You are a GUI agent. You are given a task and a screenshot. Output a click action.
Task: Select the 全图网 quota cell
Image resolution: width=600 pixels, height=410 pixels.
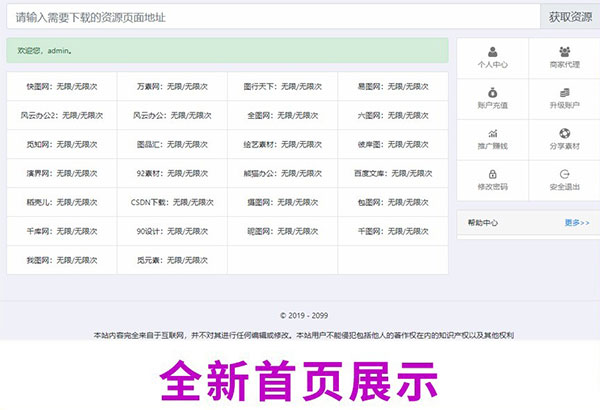(282, 115)
